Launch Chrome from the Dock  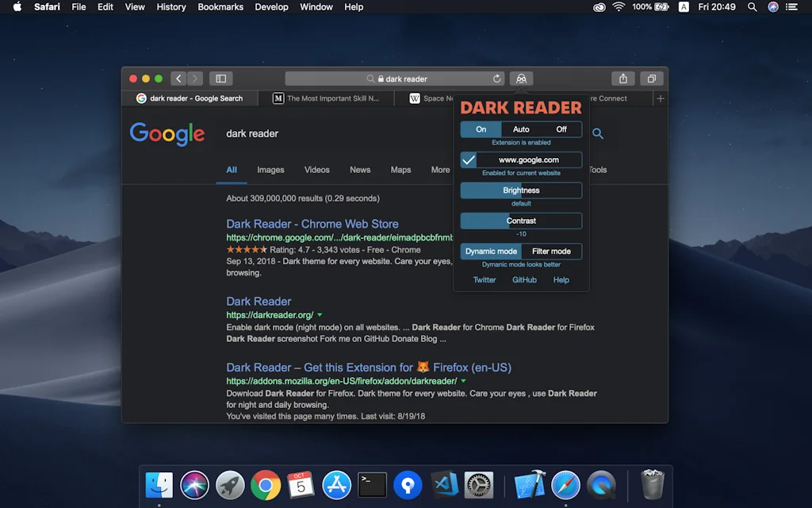tap(265, 485)
